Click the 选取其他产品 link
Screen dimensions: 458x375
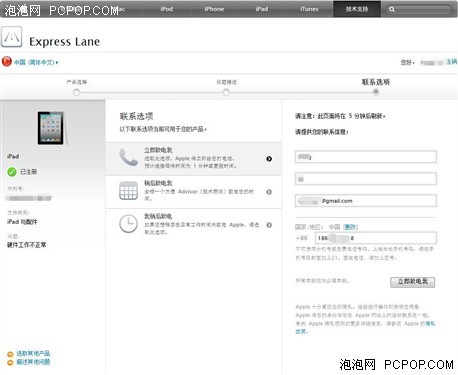33,353
